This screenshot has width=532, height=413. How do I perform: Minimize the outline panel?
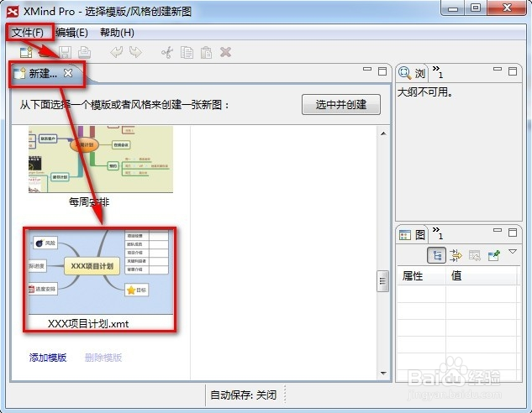[498, 69]
